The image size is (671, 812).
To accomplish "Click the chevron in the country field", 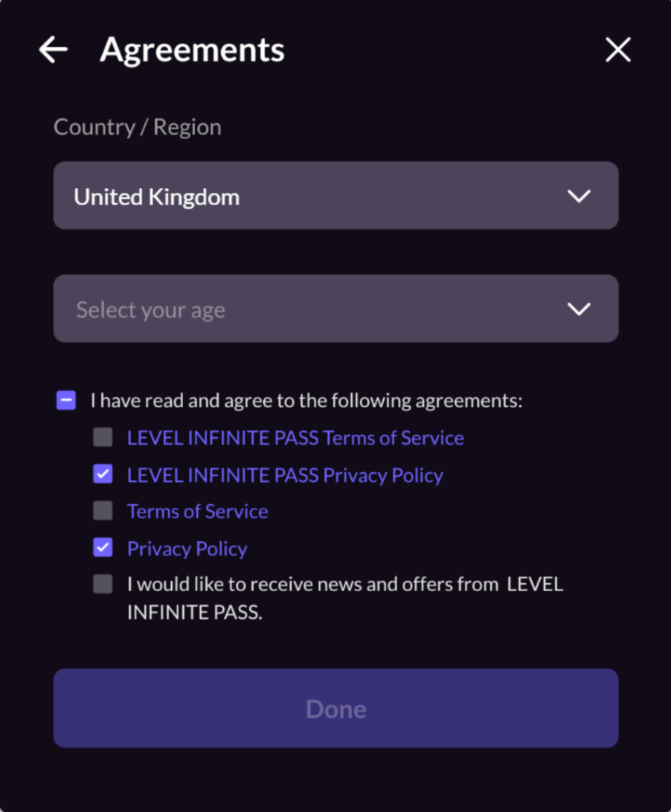I will [x=579, y=196].
